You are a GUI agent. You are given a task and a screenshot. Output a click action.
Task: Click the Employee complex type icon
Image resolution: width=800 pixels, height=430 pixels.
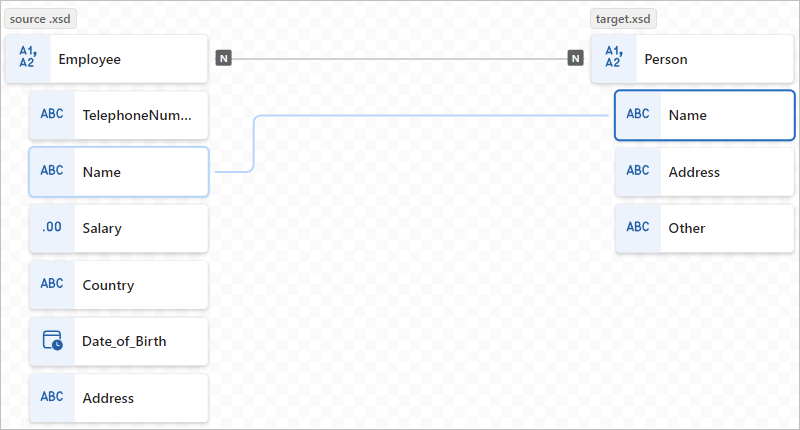coord(27,59)
